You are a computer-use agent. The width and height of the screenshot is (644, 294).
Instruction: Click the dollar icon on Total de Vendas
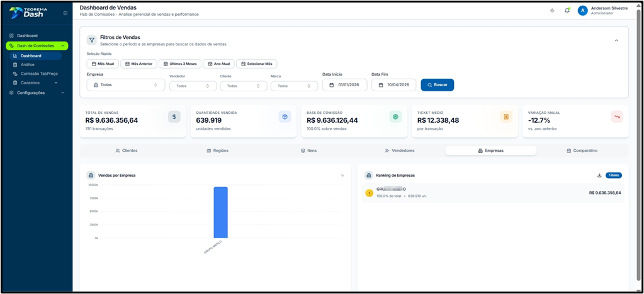pos(174,116)
